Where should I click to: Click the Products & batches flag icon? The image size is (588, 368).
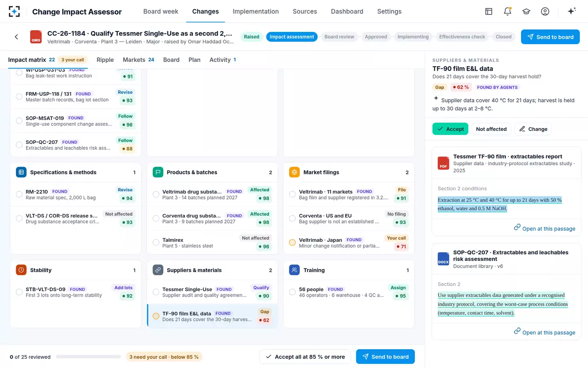click(158, 172)
